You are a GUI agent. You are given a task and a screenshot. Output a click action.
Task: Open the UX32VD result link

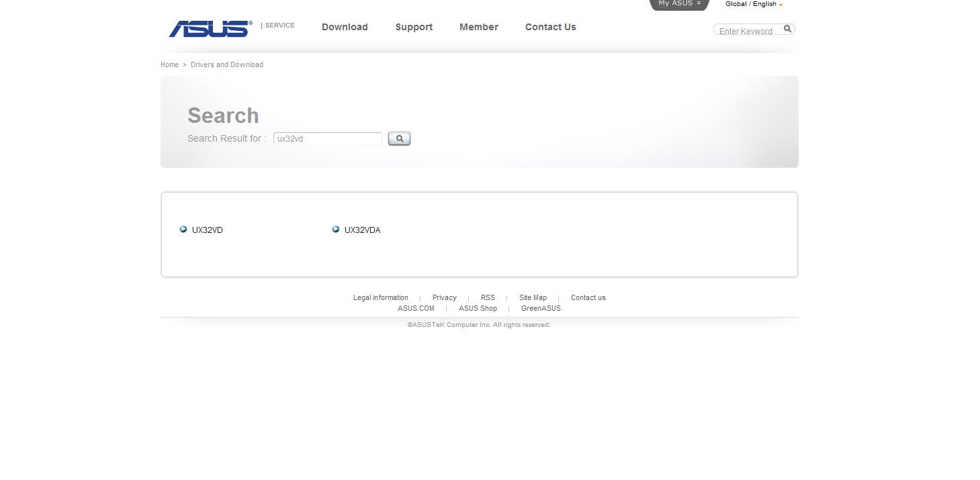click(208, 230)
